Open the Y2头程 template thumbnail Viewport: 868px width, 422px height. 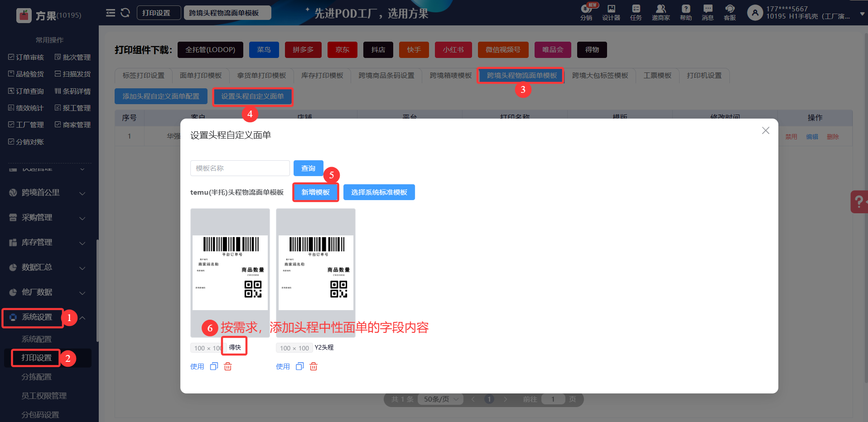[x=316, y=273]
